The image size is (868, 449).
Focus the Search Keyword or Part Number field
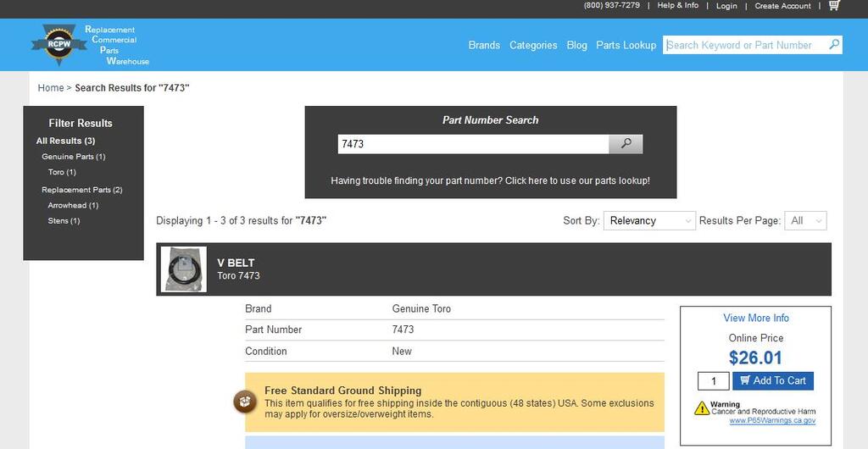coord(745,45)
